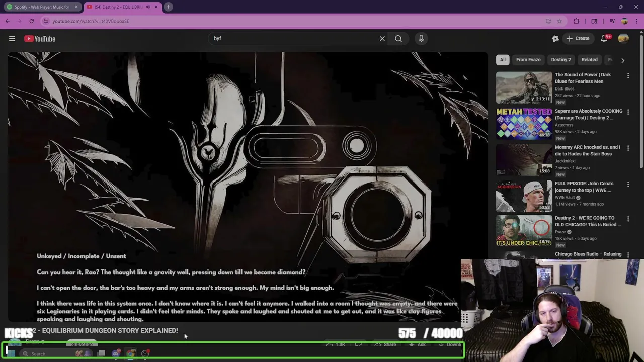644x362 pixels.
Task: Go to the YouTube home logo
Action: pos(40,39)
